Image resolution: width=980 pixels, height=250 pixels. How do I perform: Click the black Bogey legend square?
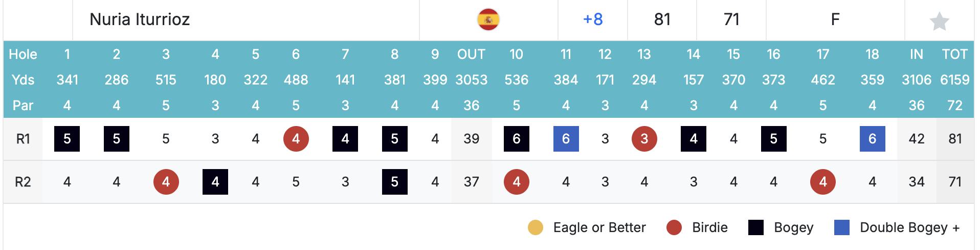pos(755,227)
